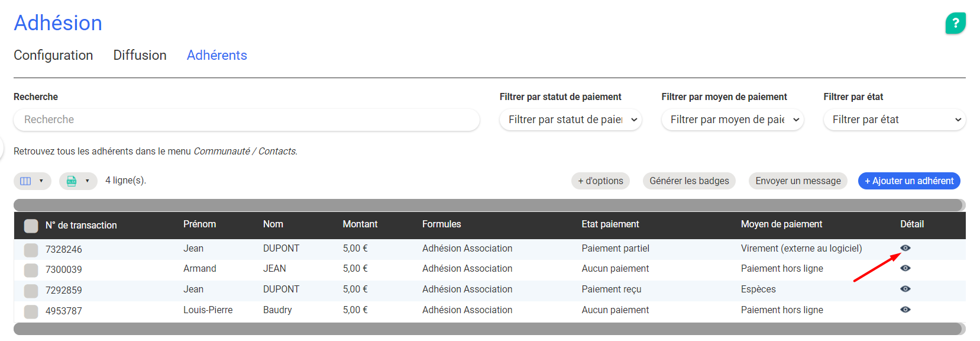Open the green help question mark icon
The image size is (980, 341).
[955, 23]
